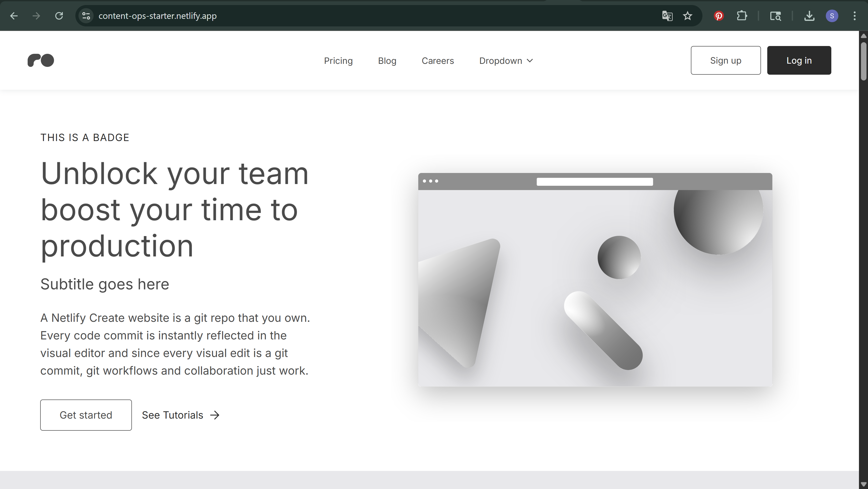Click the site logo in header
Screen dimensions: 868x489
(x=41, y=60)
